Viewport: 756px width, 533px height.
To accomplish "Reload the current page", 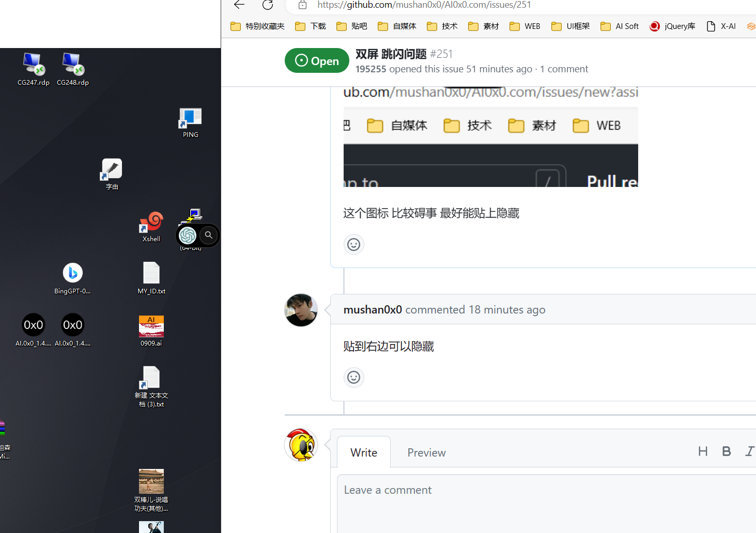I will coord(267,5).
